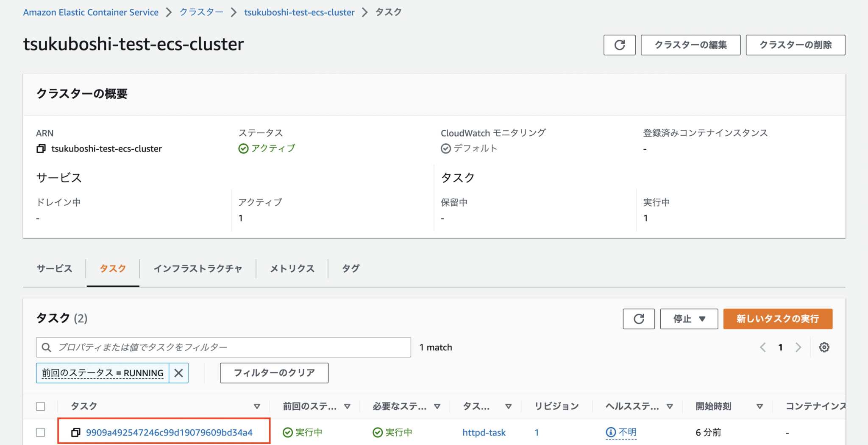Check the checkbox for the running task row
This screenshot has height=445, width=868.
pyautogui.click(x=40, y=432)
